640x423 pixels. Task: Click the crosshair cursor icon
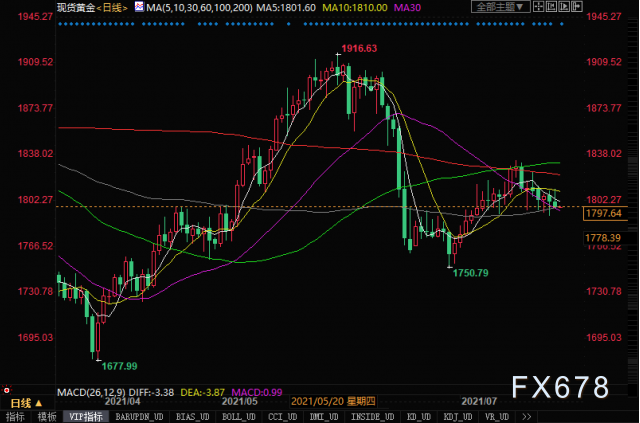[x=538, y=7]
